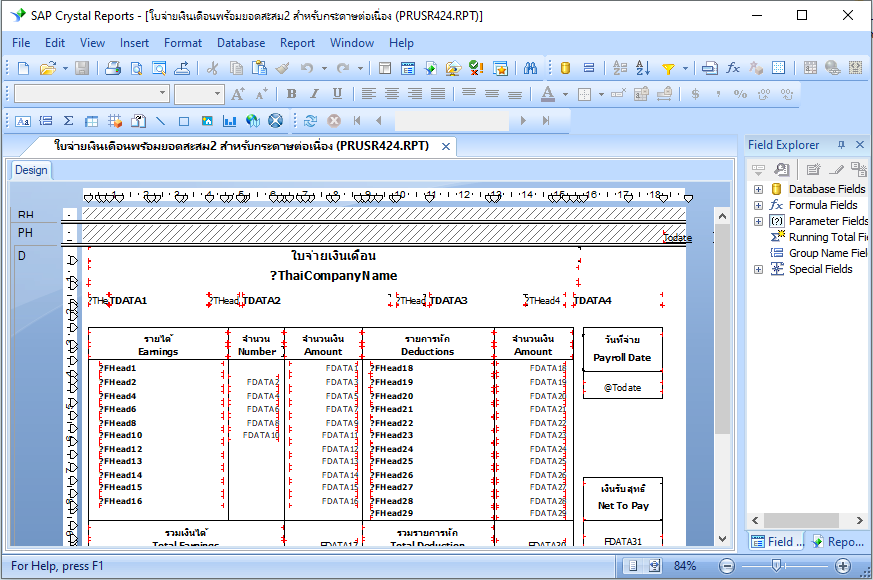Click the Insert Text Object icon
Viewport: 873px width, 580px height.
(x=22, y=121)
